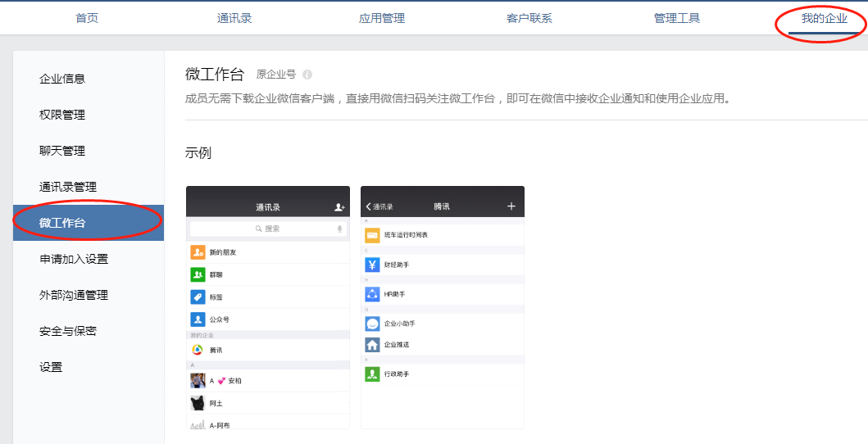Click the 公众号 person icon
Screen dimensions: 868x444
(198, 319)
